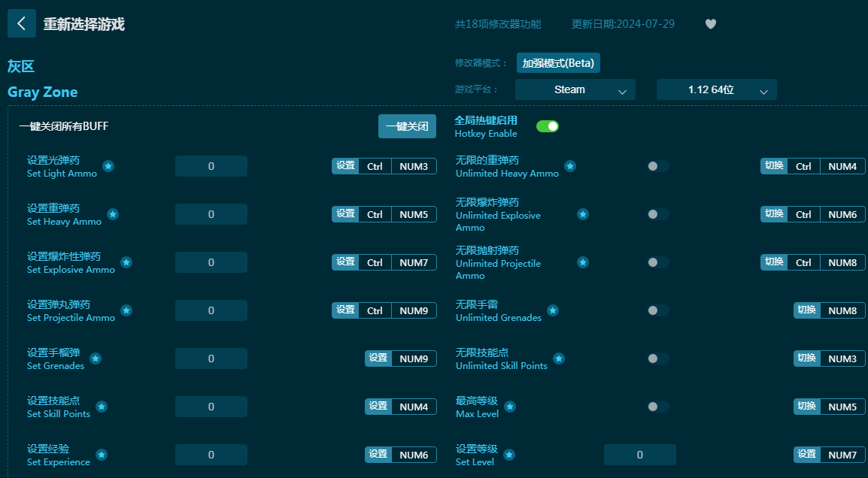The image size is (868, 478).
Task: Click the NUM4 hotkey for Unlimited Heavy Ammo
Action: [x=842, y=166]
